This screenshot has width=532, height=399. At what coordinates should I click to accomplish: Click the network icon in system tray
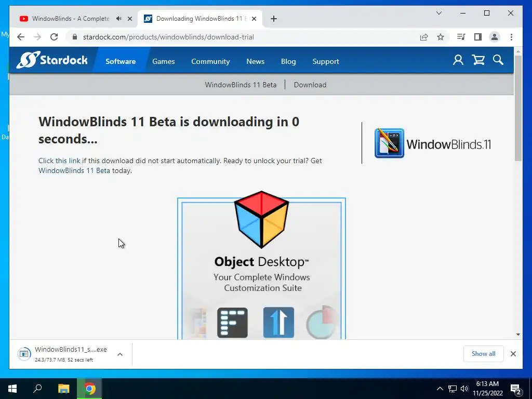pyautogui.click(x=453, y=389)
